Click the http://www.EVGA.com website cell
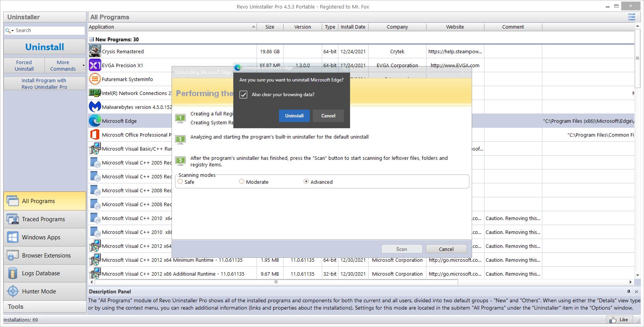 click(455, 65)
